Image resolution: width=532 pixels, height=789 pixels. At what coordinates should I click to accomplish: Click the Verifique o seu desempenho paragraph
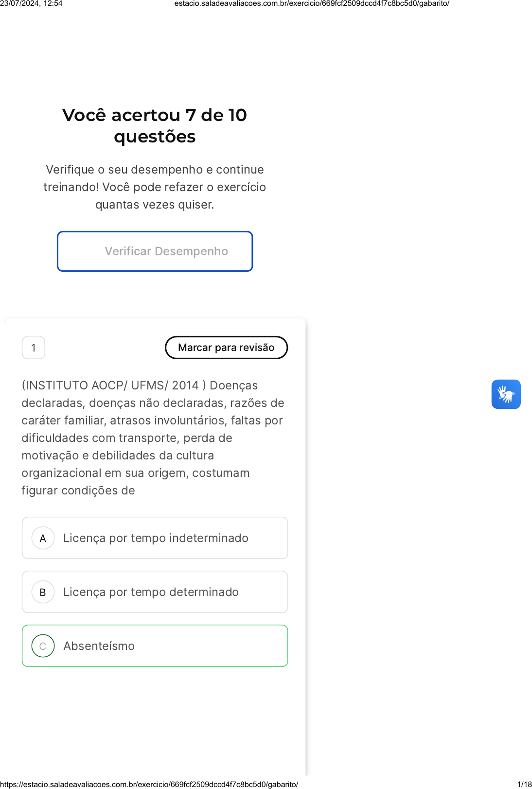pyautogui.click(x=155, y=187)
